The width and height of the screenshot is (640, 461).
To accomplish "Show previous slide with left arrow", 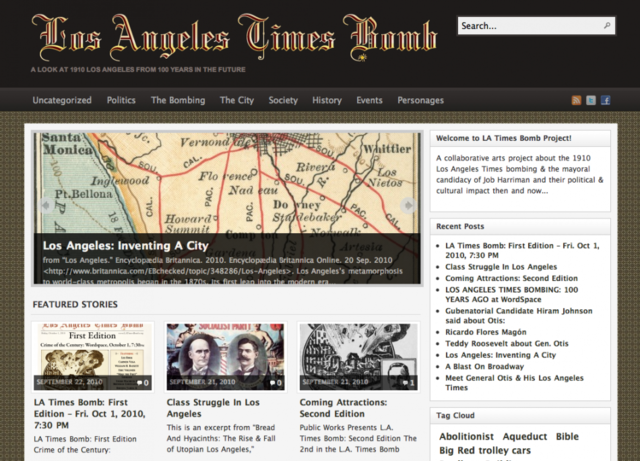I will pyautogui.click(x=46, y=205).
